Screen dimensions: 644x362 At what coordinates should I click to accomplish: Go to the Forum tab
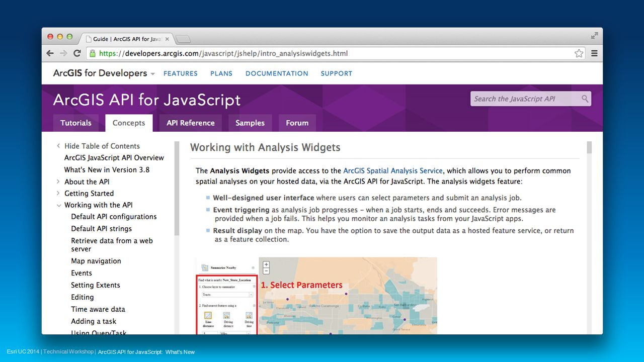click(297, 123)
